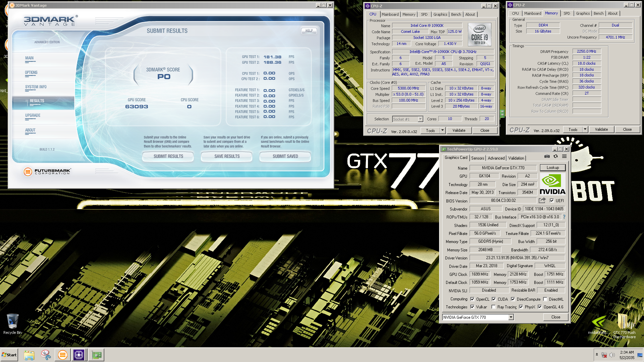Click the SAVE RESULTS button
644x362 pixels.
pyautogui.click(x=227, y=157)
